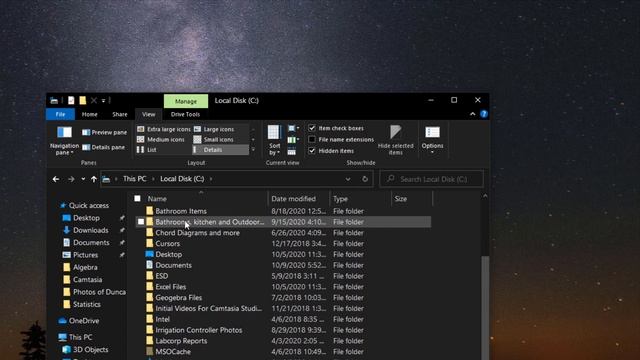Image resolution: width=640 pixels, height=360 pixels.
Task: Select Medium icons layout
Action: point(161,140)
